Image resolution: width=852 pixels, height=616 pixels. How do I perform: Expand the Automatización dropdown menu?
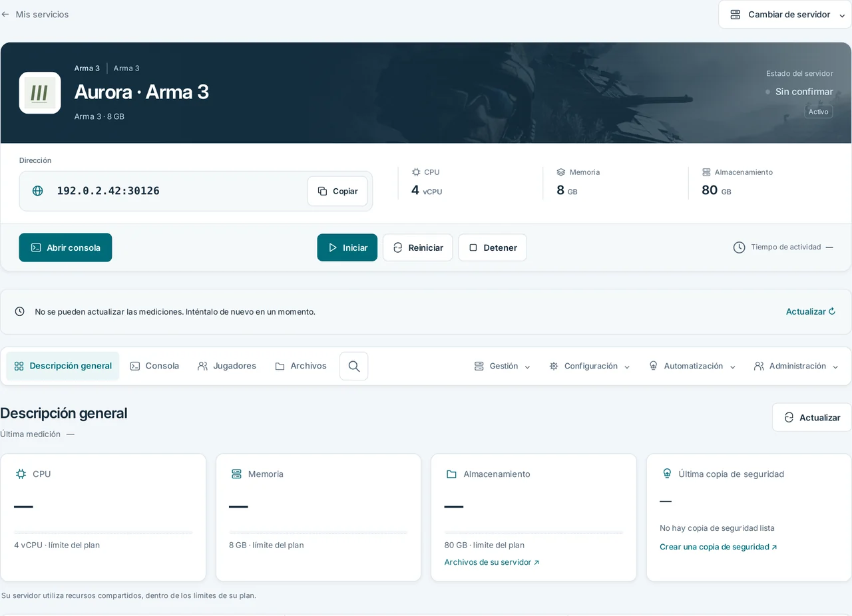[692, 366]
